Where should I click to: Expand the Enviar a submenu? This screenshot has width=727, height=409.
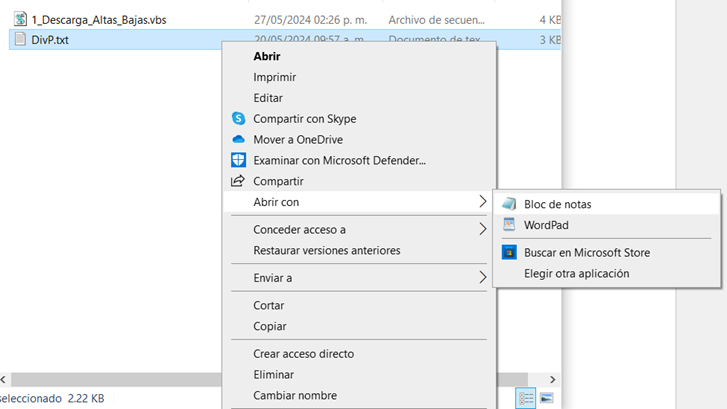pos(483,277)
